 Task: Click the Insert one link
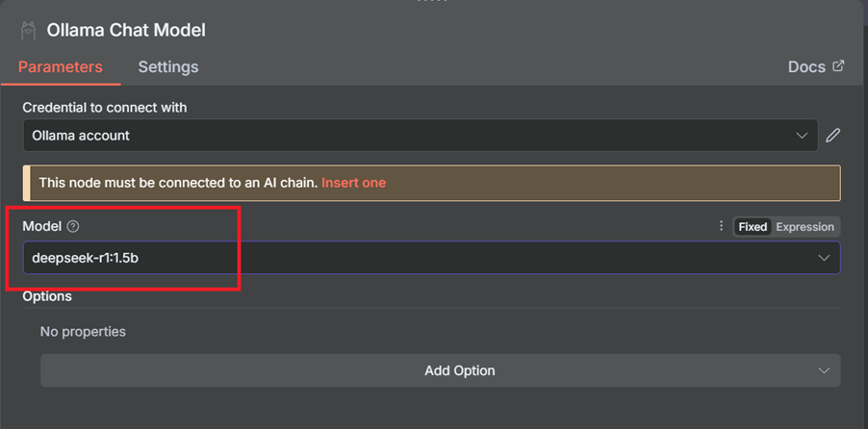(354, 183)
